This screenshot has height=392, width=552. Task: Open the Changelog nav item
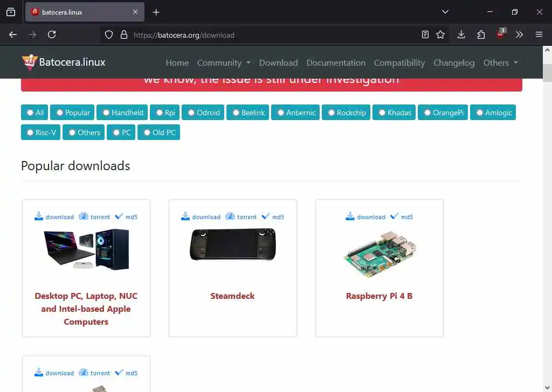coord(454,62)
